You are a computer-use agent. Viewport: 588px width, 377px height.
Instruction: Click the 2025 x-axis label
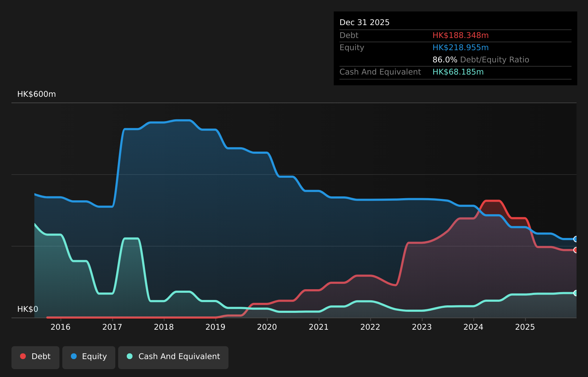click(x=525, y=327)
